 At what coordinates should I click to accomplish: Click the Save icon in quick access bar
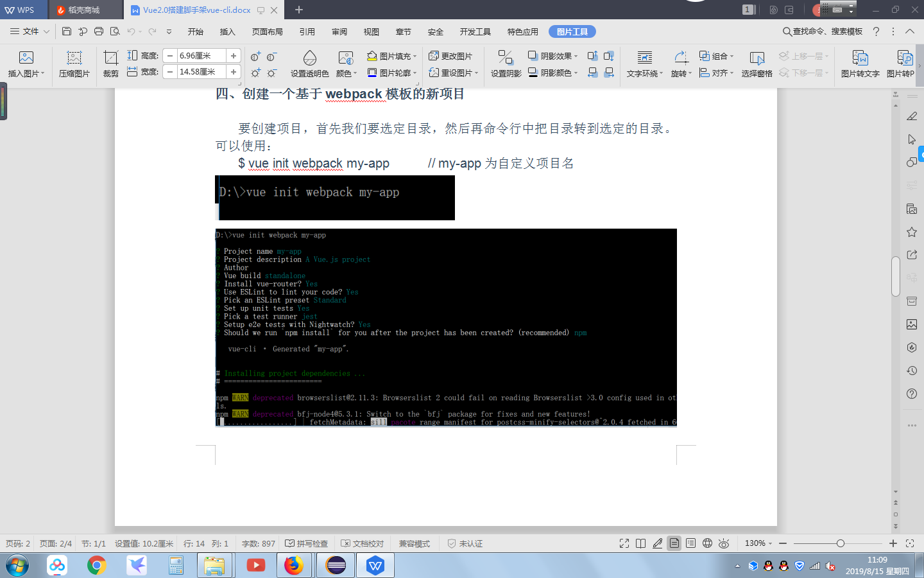coord(67,31)
